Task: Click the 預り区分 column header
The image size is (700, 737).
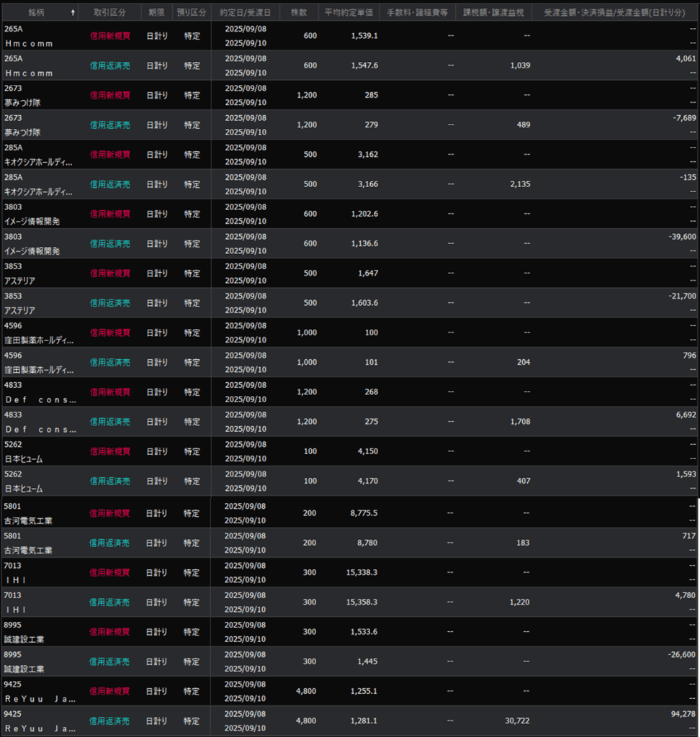Action: (192, 13)
